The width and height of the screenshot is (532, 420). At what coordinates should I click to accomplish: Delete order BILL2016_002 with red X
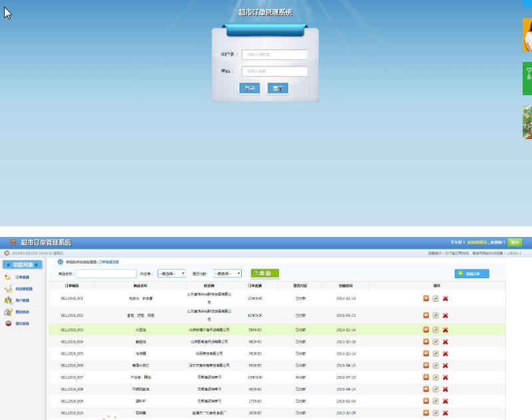pyautogui.click(x=445, y=315)
